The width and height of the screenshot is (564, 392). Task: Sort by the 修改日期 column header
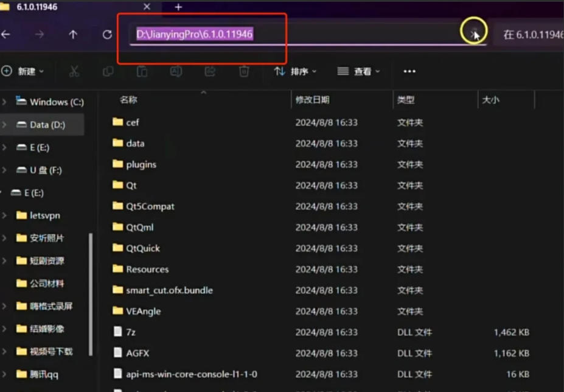tap(312, 100)
